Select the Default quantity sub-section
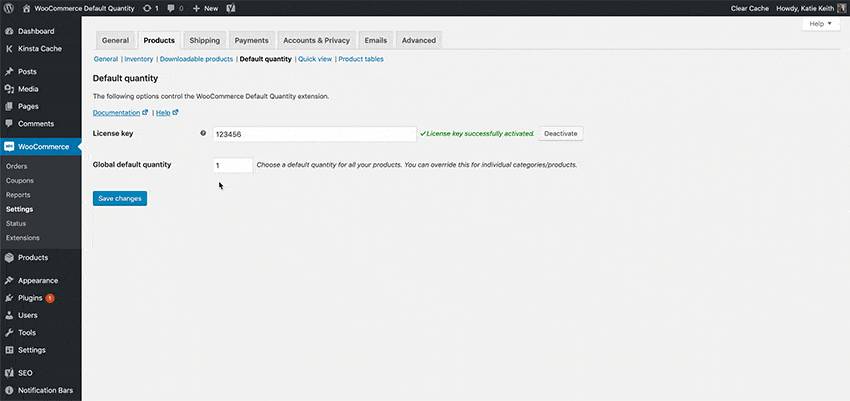 click(x=266, y=59)
